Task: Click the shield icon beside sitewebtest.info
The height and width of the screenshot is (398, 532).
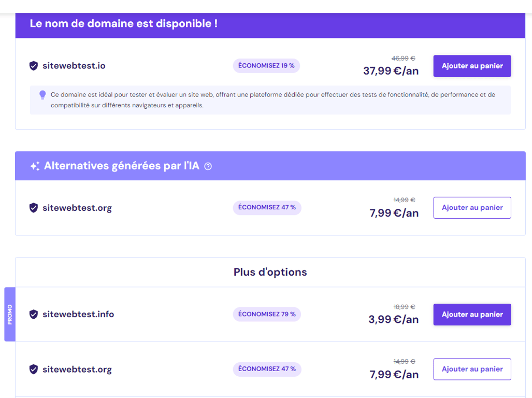Action: [x=34, y=315]
